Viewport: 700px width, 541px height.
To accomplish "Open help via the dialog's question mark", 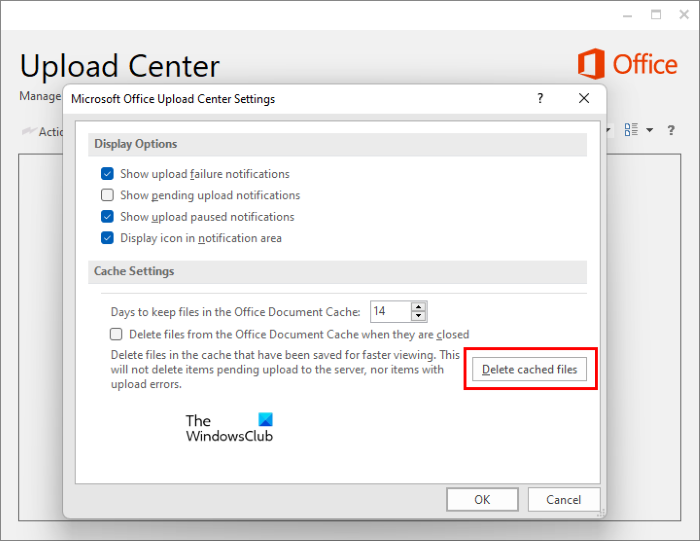I will click(540, 98).
